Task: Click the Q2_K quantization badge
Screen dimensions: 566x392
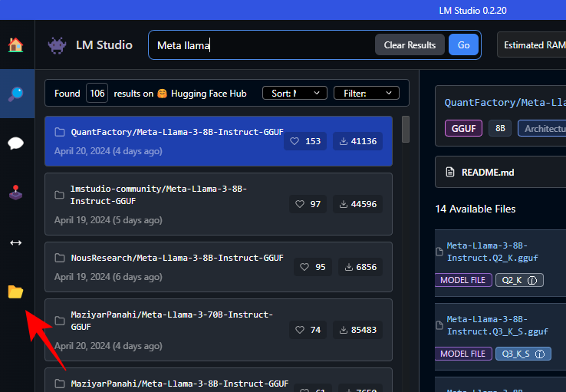Action: [519, 280]
